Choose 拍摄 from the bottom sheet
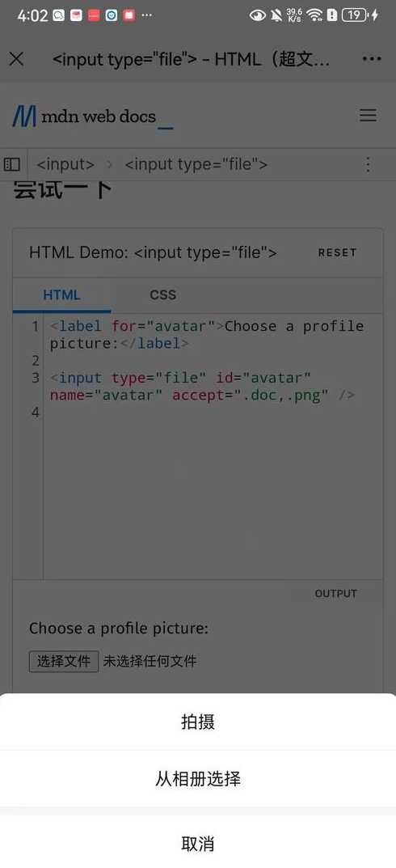Screen dimensions: 396x868 coord(198,722)
